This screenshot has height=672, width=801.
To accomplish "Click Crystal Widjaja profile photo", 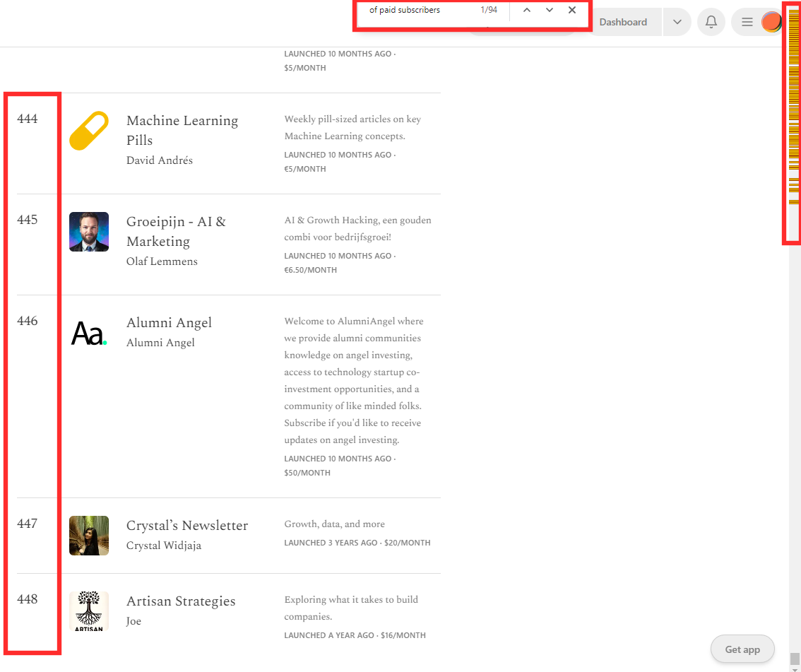I will pos(89,536).
